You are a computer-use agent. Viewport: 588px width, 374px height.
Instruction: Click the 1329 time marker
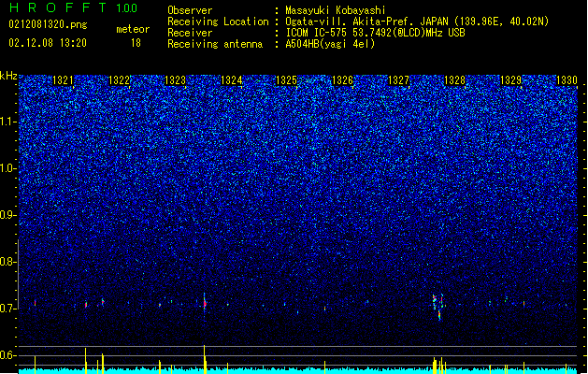(510, 80)
